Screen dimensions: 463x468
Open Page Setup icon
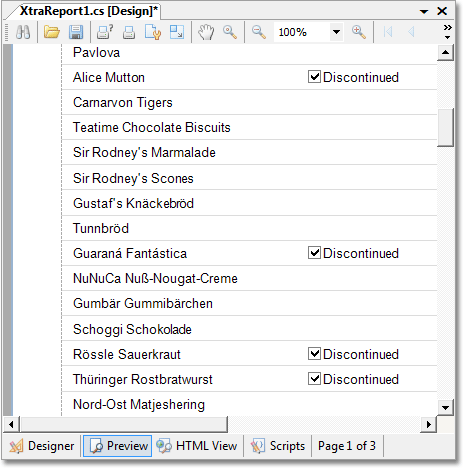153,32
